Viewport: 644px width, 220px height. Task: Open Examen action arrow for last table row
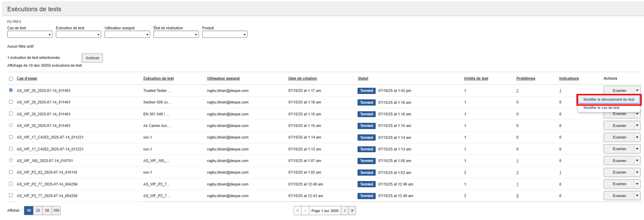point(637,196)
